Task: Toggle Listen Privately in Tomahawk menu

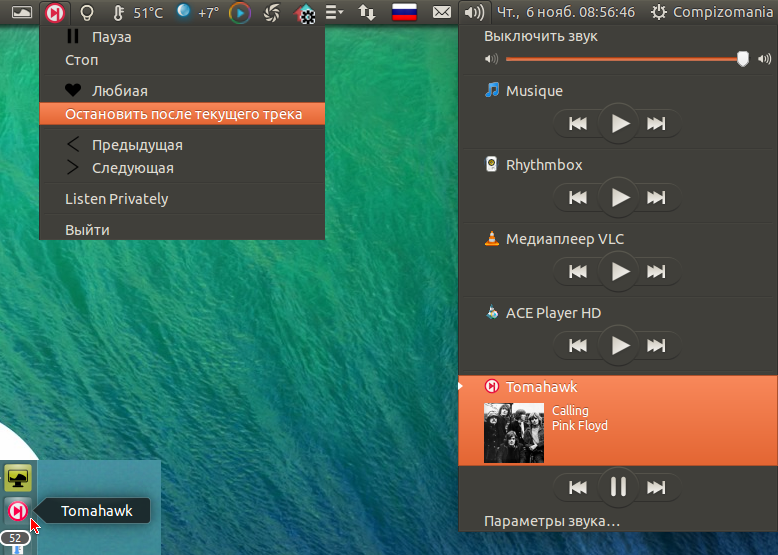Action: click(x=182, y=199)
